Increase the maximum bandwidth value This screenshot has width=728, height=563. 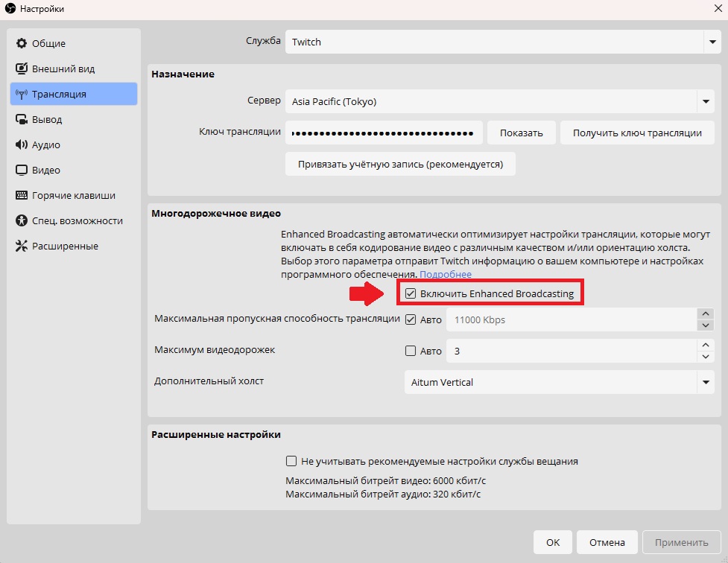(x=706, y=314)
